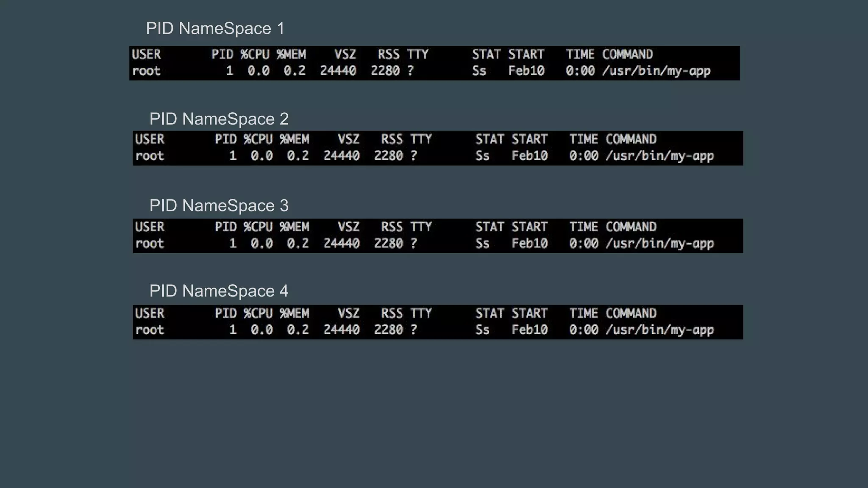Click %CPU value 0.0 in NameSpace 3

click(x=262, y=244)
